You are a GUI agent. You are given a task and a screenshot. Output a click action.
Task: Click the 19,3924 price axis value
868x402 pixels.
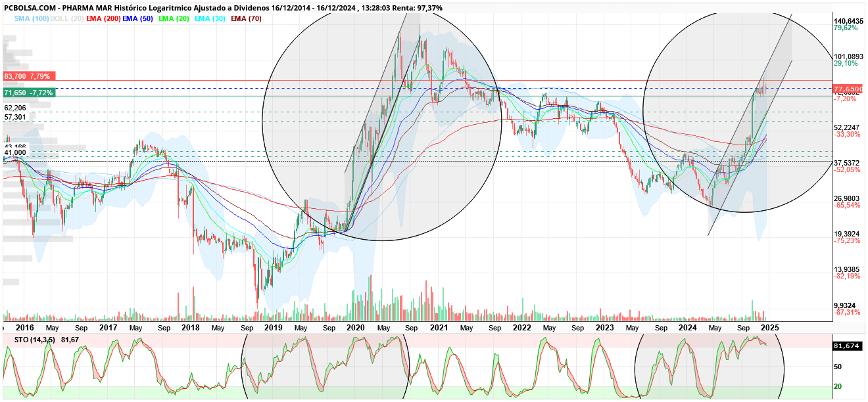(847, 234)
